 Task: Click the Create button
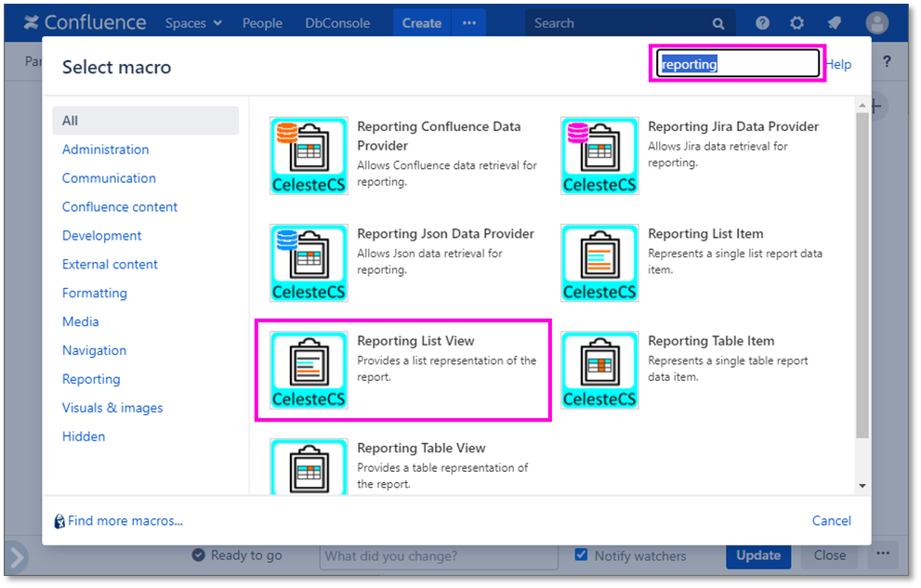pos(422,23)
